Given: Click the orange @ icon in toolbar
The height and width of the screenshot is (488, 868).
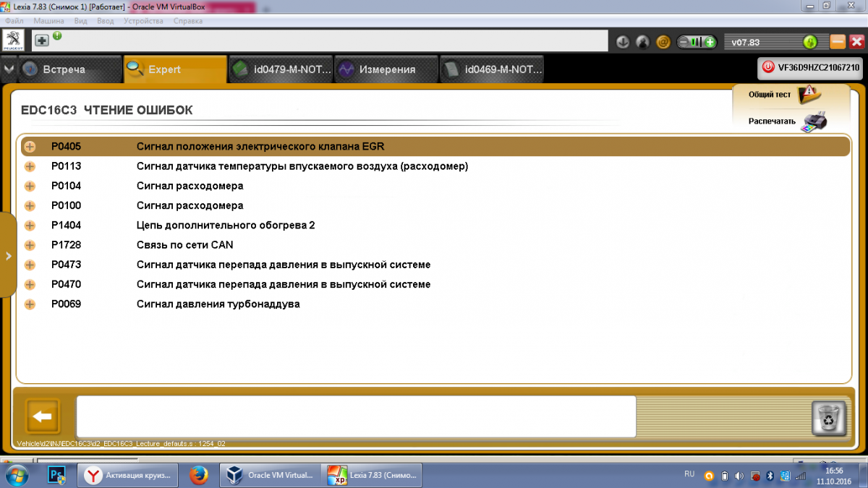Looking at the screenshot, I should 662,42.
